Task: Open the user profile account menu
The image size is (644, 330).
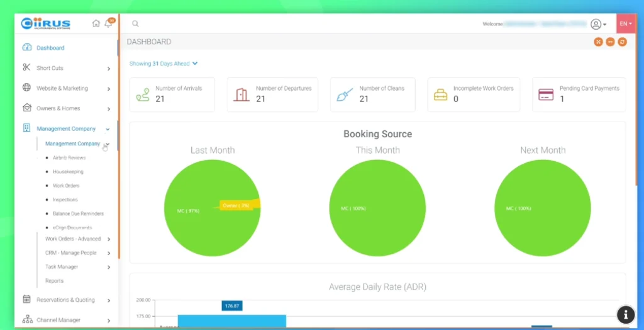Action: [597, 24]
